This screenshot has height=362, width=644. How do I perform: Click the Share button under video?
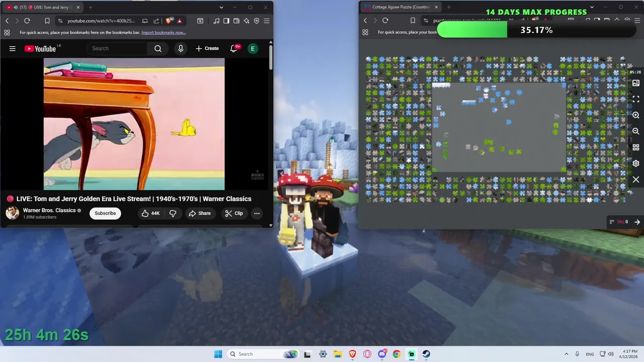tap(200, 213)
